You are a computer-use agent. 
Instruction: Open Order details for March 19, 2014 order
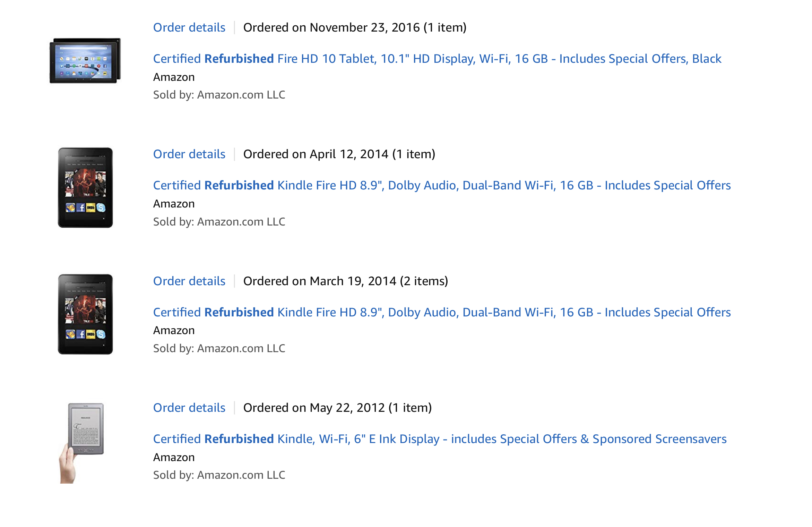click(189, 281)
